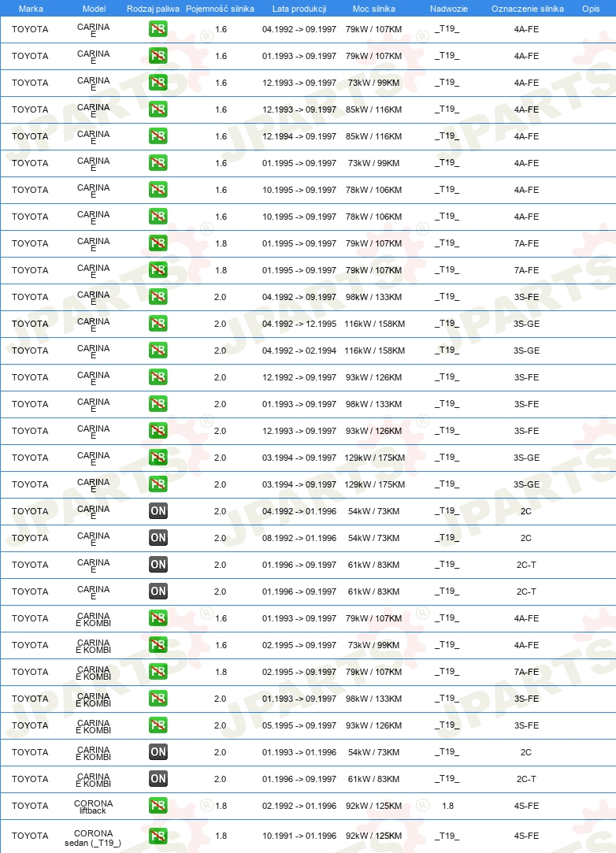
Task: Click petrol icon in CORONA sedan row
Action: [158, 836]
